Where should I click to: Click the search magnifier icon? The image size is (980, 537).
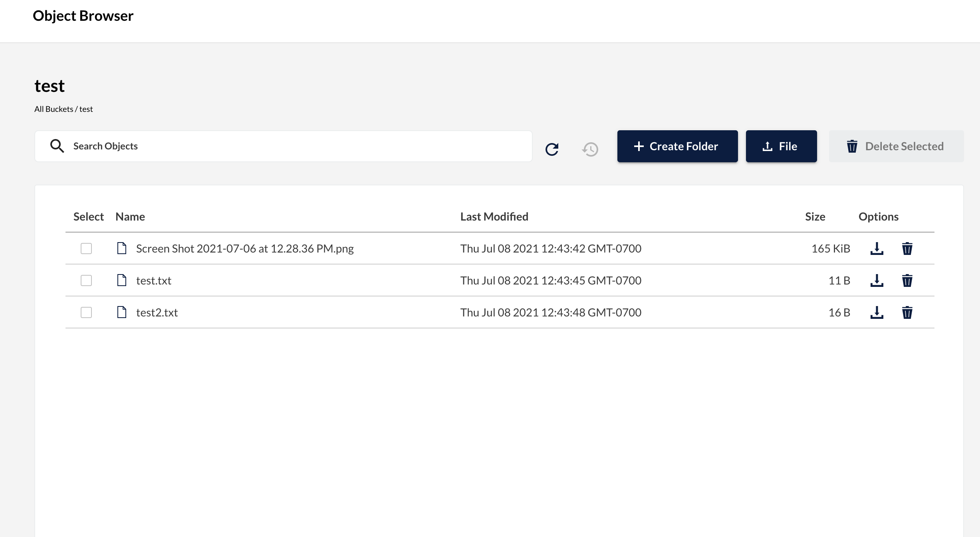pos(57,146)
